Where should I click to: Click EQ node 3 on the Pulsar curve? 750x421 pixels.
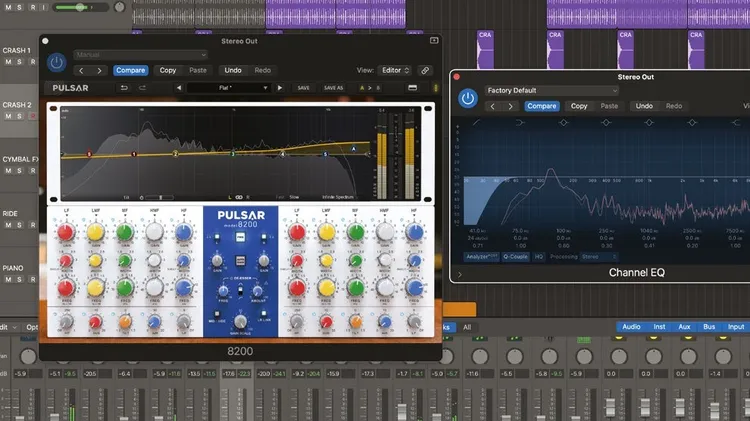(233, 154)
